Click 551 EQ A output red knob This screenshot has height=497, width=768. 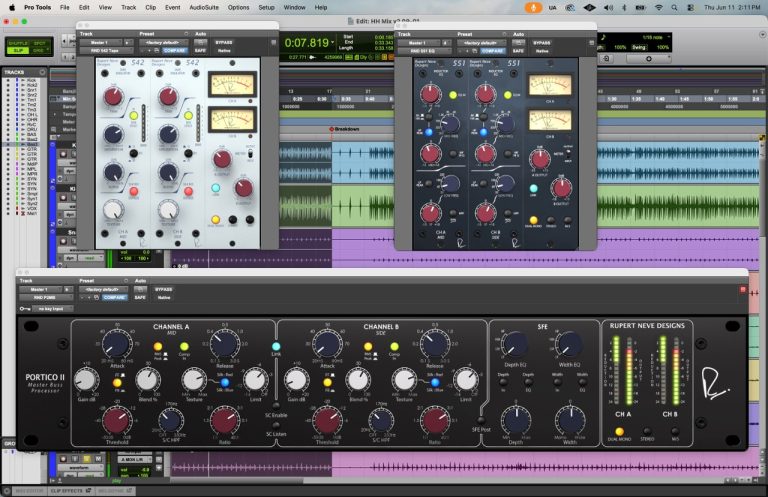[540, 159]
